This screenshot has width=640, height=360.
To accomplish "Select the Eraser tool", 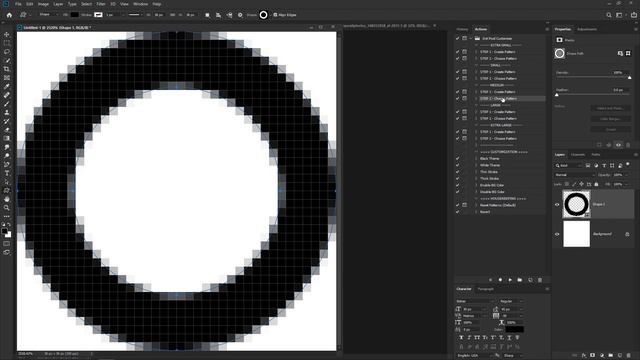I will click(x=7, y=130).
